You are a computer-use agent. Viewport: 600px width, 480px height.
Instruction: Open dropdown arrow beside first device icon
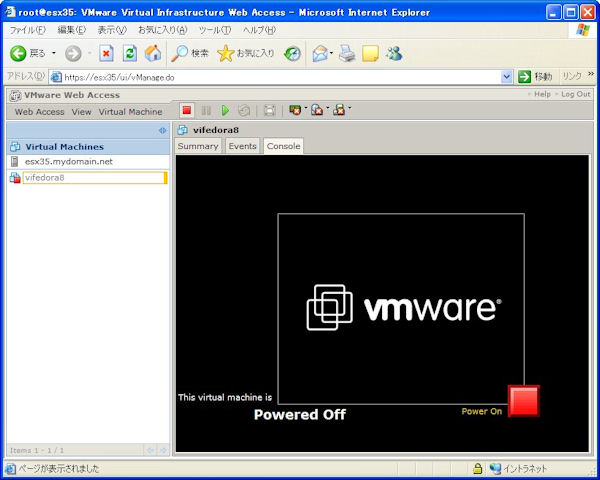tap(306, 108)
